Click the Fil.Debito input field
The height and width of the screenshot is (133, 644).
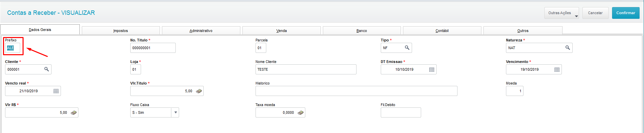pos(401,112)
